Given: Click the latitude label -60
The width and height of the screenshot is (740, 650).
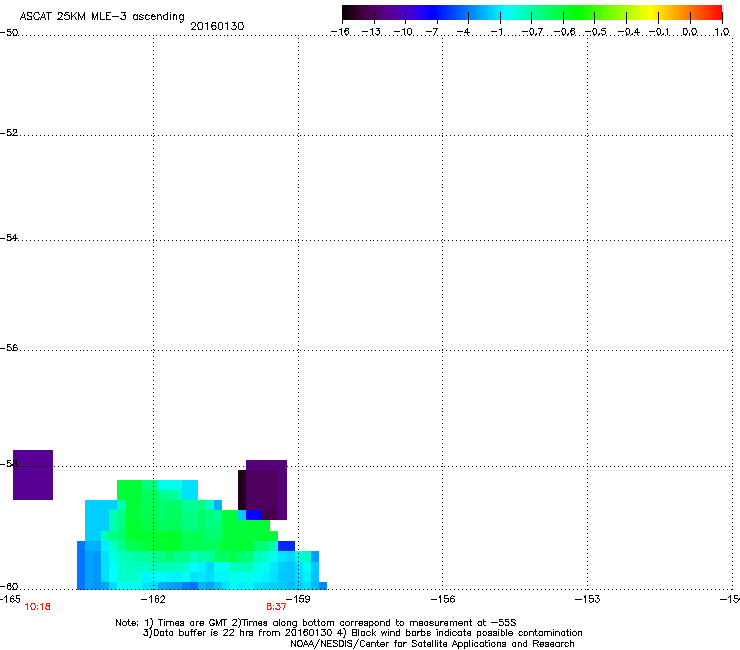Looking at the screenshot, I should point(9,587).
